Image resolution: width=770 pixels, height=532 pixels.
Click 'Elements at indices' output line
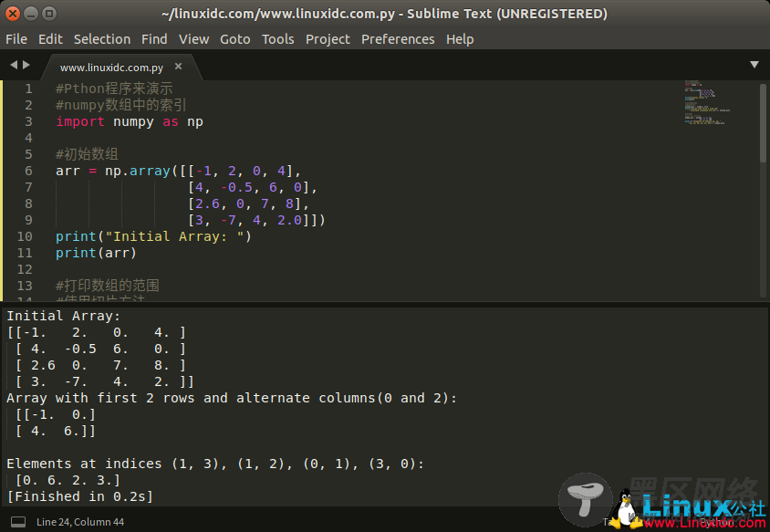[x=215, y=464]
